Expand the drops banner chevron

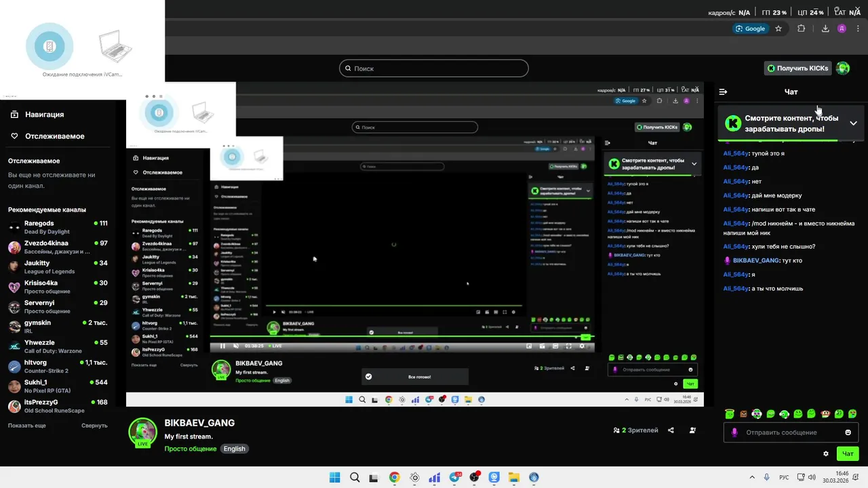853,123
